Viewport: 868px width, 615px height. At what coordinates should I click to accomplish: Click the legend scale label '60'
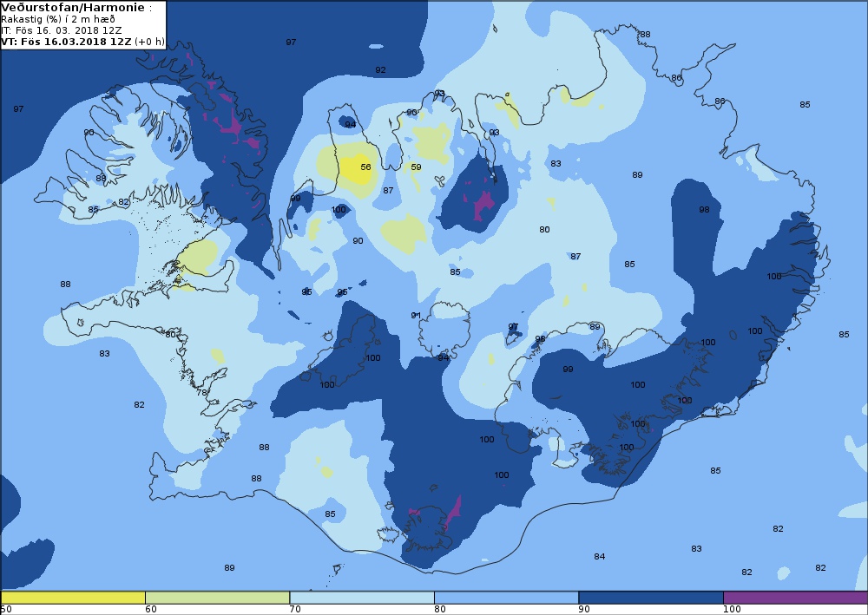[150, 610]
